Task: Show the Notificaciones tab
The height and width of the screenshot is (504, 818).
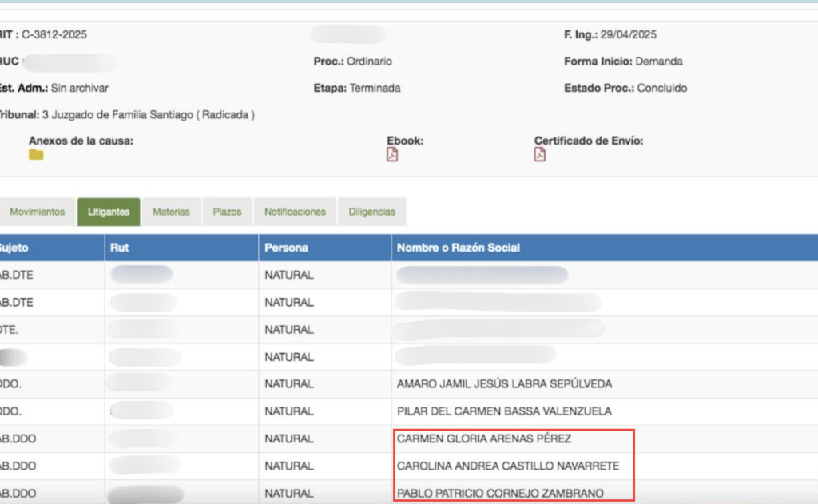Action: pos(295,212)
